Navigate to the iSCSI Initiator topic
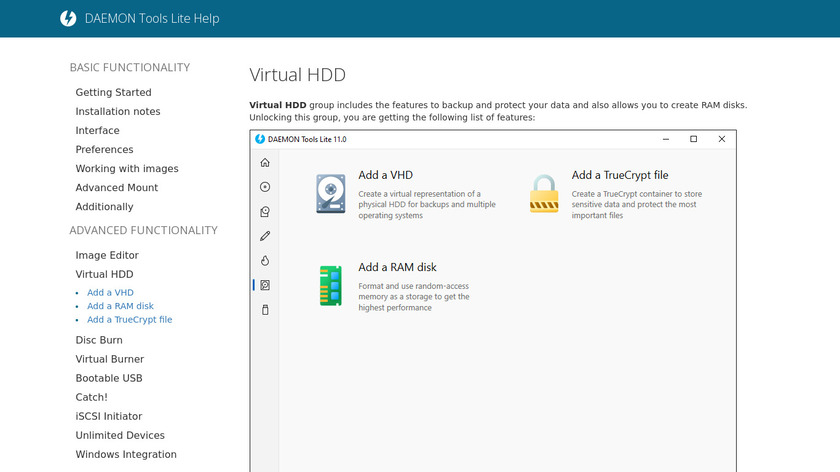This screenshot has height=472, width=840. 108,416
